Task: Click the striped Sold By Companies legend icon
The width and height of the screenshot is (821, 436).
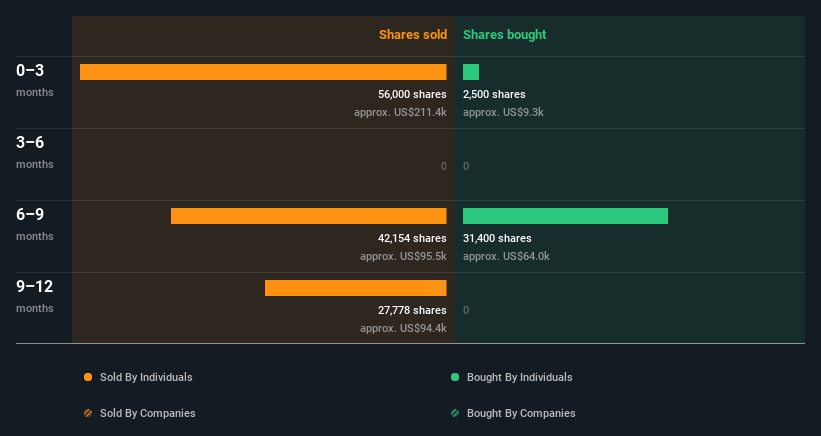Action: click(88, 413)
